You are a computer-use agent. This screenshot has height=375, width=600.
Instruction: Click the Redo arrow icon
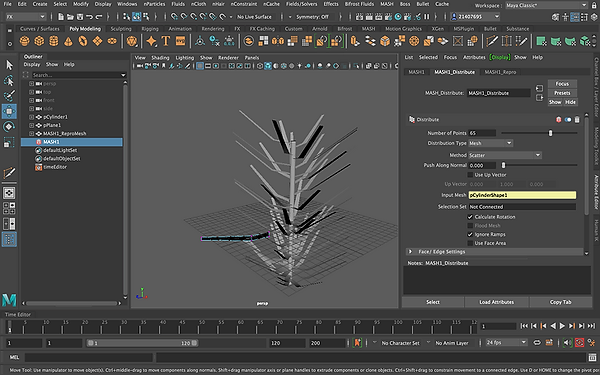(x=99, y=17)
